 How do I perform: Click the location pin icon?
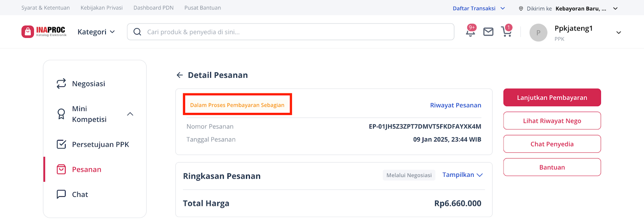tap(521, 8)
